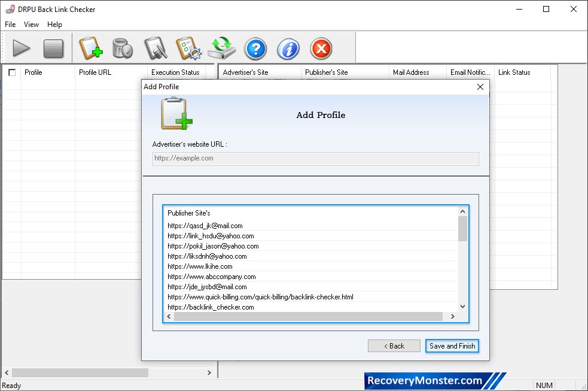Refresh the backlink data
Viewport: 588px width, 391px height.
tap(222, 49)
